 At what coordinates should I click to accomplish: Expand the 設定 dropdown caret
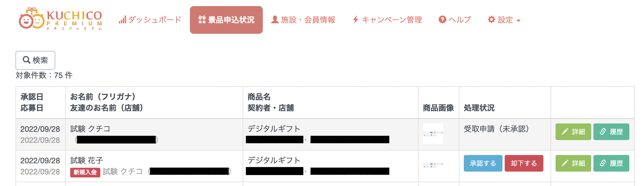click(x=519, y=21)
